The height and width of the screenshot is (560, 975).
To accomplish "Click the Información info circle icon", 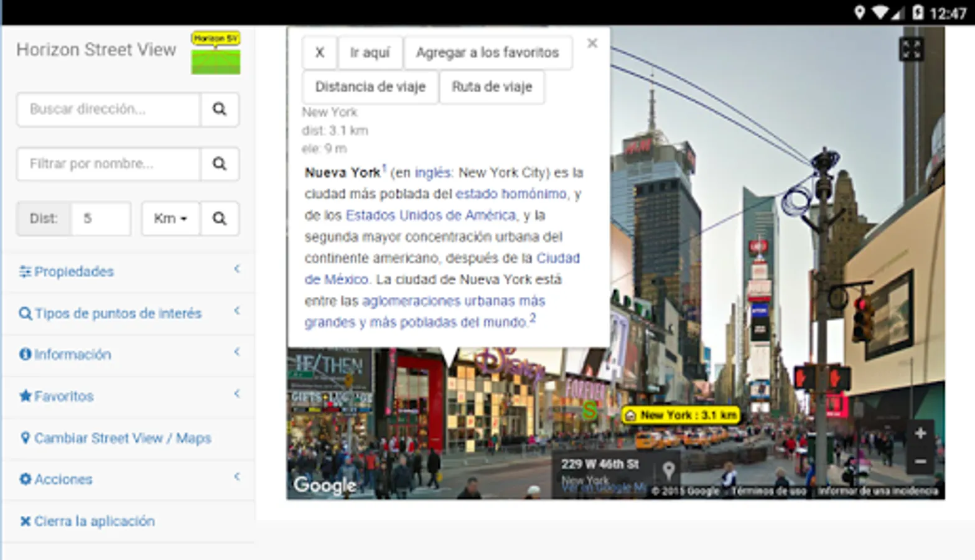I will click(x=25, y=354).
